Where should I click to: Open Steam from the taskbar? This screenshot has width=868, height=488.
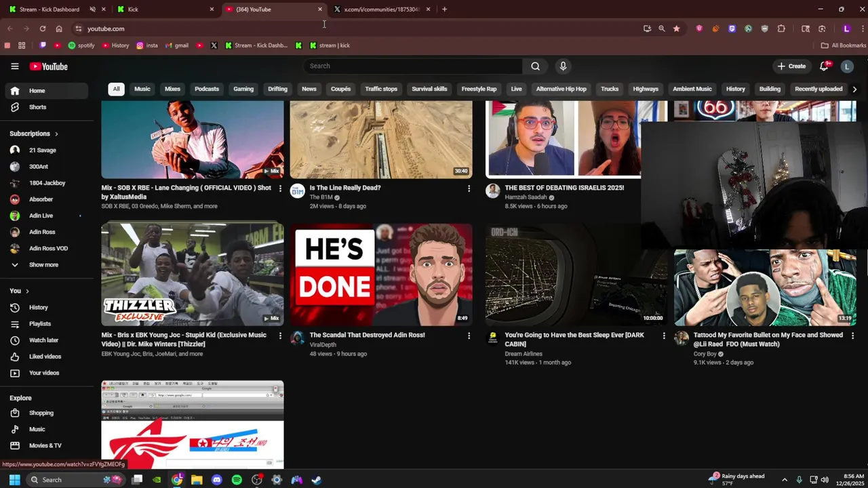pos(317,480)
